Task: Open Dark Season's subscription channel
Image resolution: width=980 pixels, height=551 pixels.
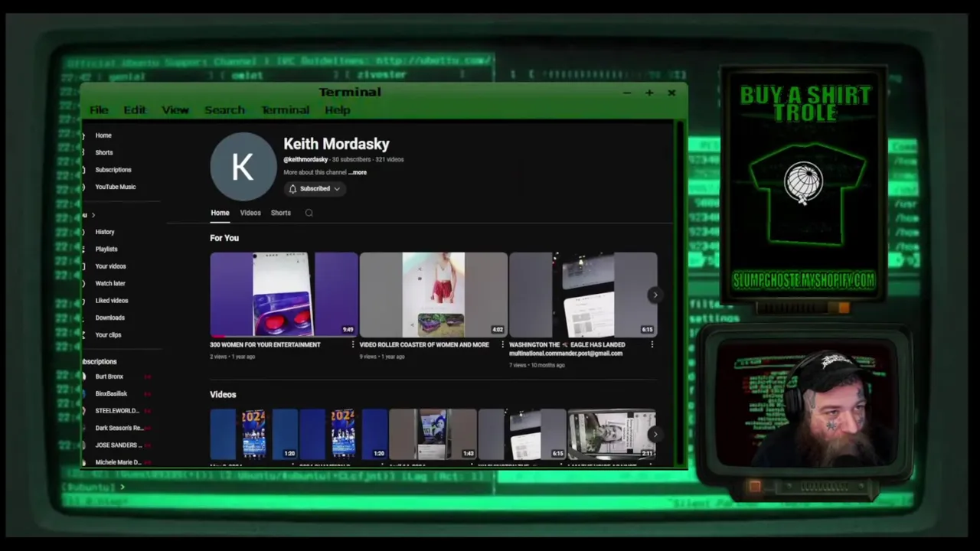Action: (x=119, y=428)
